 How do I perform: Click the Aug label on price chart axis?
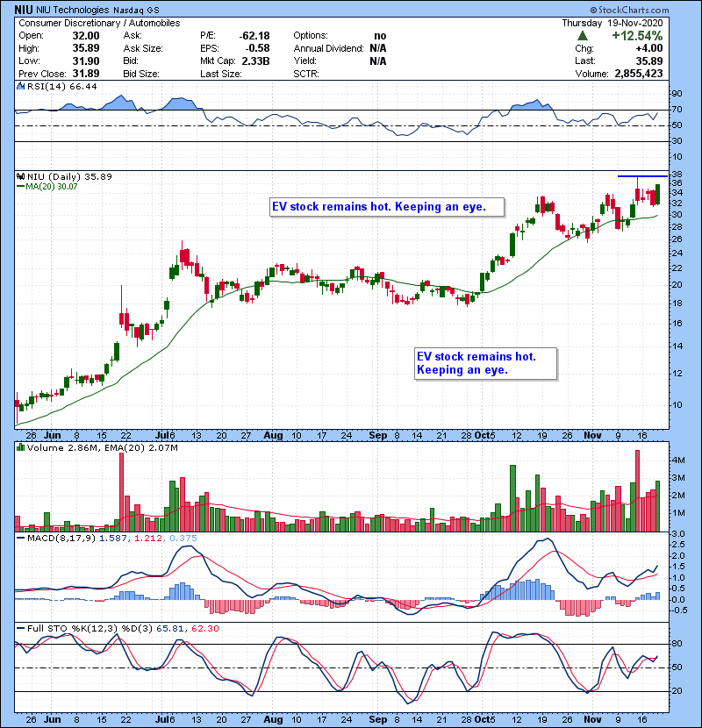[273, 436]
